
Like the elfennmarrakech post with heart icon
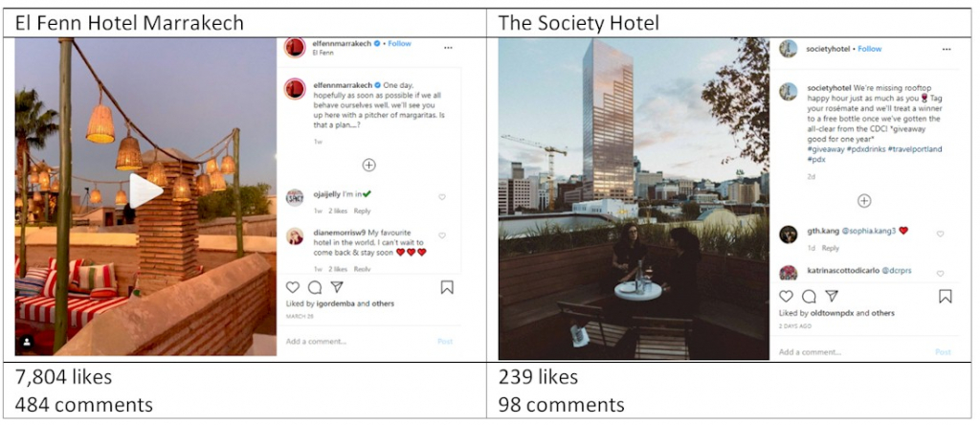[x=293, y=287]
